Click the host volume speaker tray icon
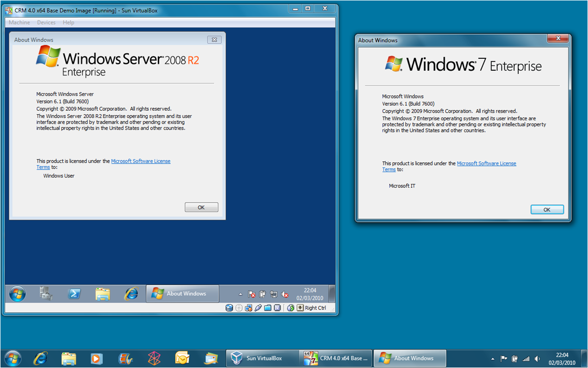The height and width of the screenshot is (368, 588). click(537, 359)
